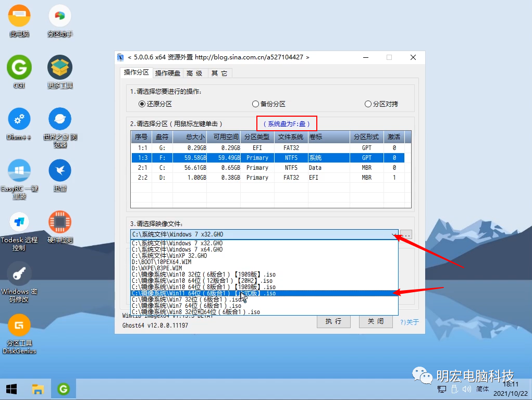Click the volume tray icon
This screenshot has width=532, height=400.
coord(467,389)
